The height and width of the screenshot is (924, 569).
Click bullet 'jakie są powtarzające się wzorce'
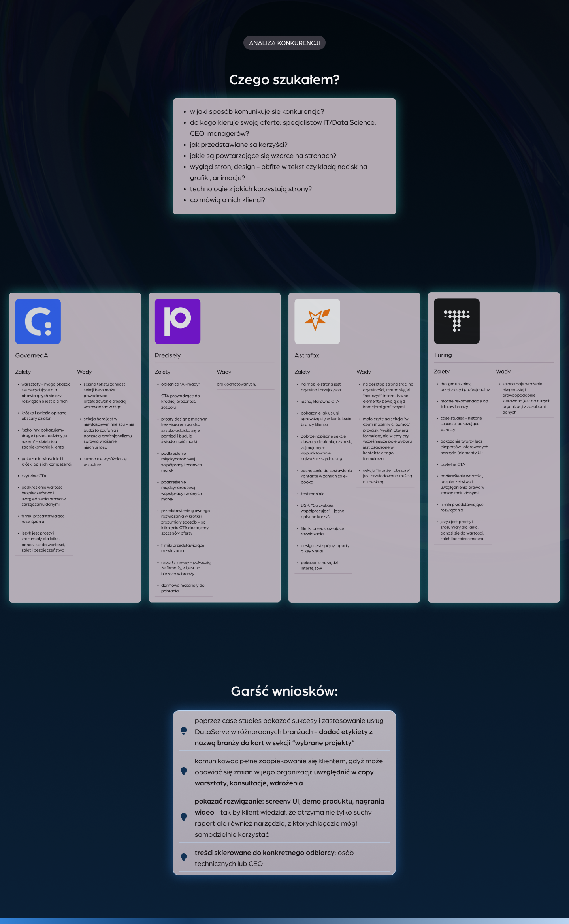[x=263, y=156]
